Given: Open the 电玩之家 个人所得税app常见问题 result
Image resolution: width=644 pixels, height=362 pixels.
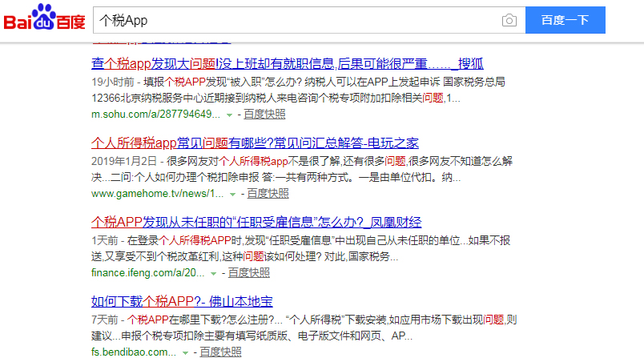Looking at the screenshot, I should click(255, 143).
